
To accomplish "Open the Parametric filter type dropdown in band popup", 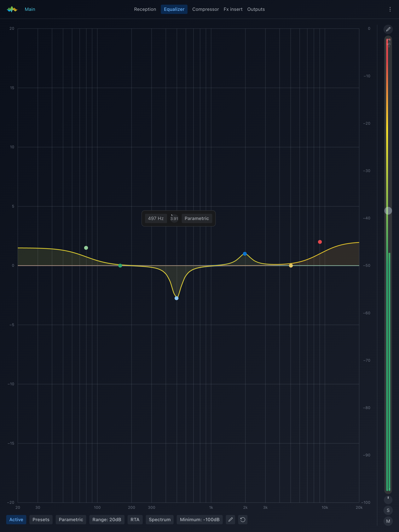I will pyautogui.click(x=197, y=218).
